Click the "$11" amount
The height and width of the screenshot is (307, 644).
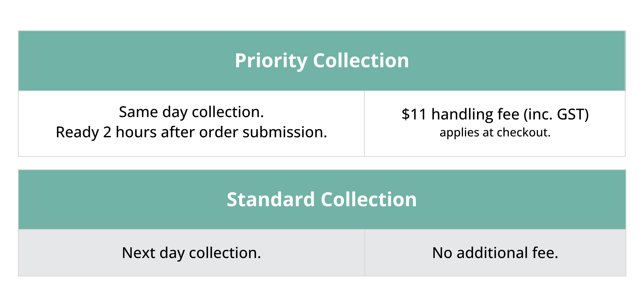[414, 114]
